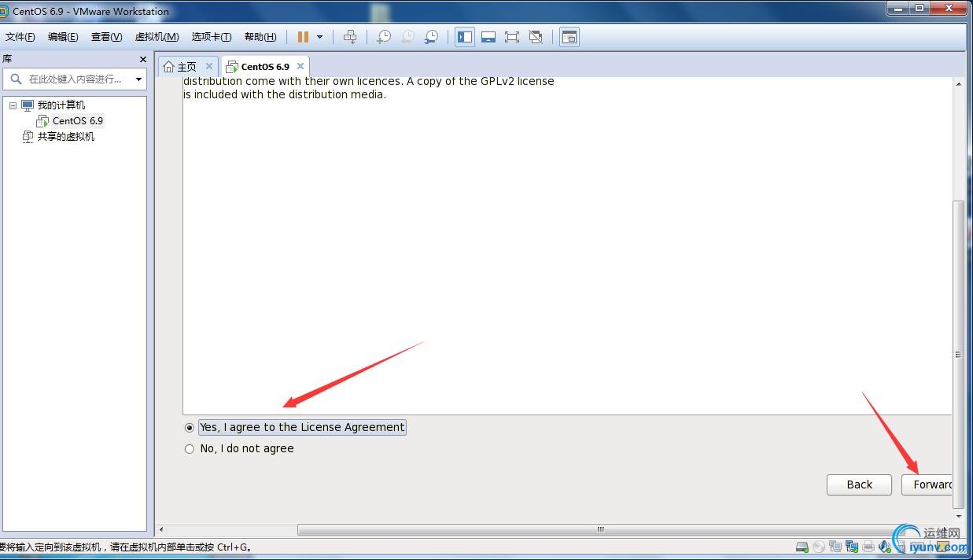
Task: Toggle the library sidebar view button
Action: click(465, 37)
